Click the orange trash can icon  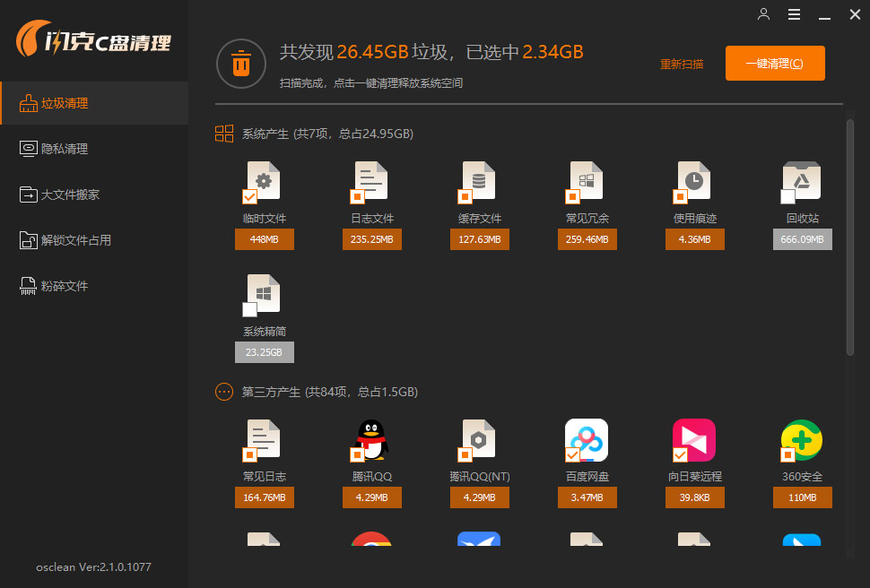coord(240,64)
